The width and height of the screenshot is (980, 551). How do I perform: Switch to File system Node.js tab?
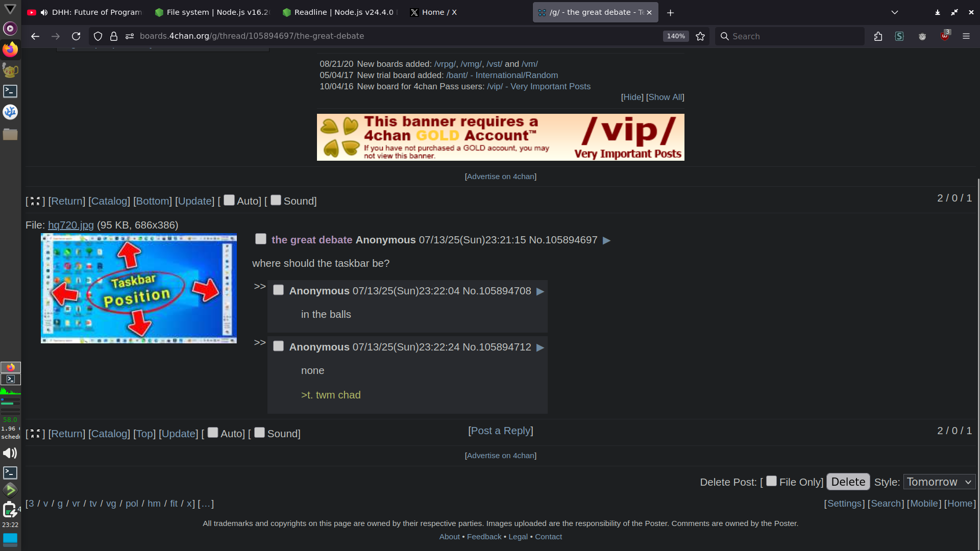pos(212,12)
